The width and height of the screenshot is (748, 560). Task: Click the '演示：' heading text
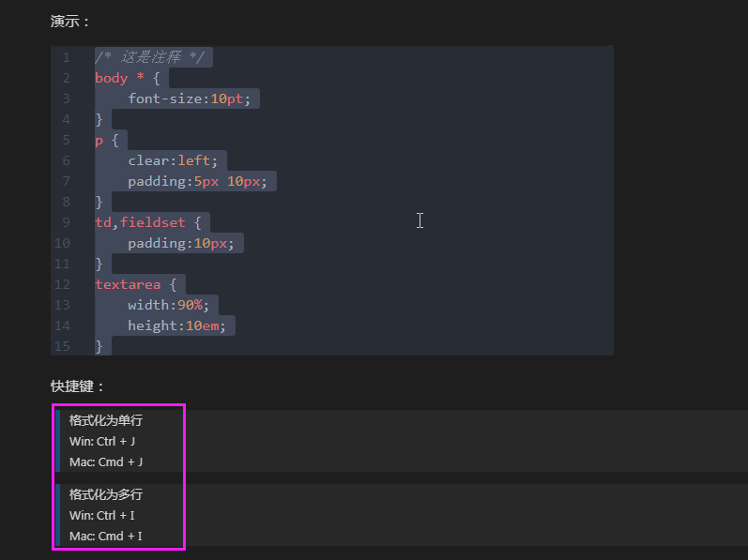pyautogui.click(x=69, y=22)
